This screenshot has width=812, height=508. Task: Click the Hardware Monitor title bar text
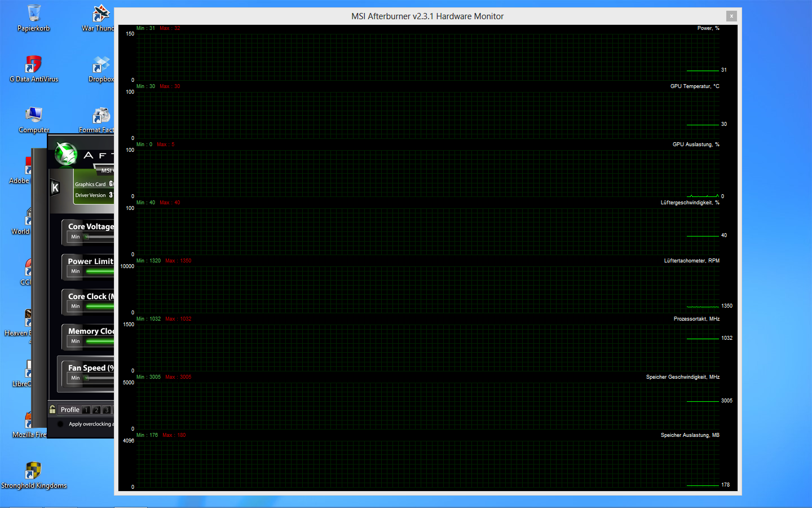pos(427,16)
